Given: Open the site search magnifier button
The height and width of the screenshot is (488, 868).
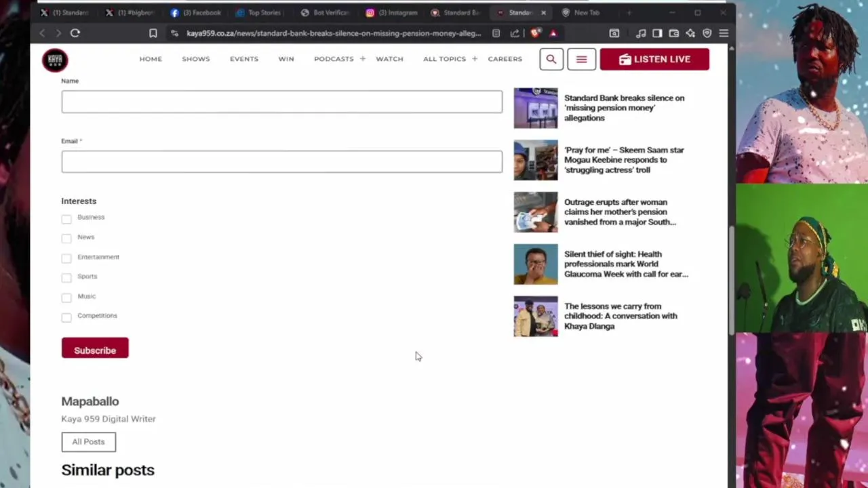Looking at the screenshot, I should tap(551, 59).
